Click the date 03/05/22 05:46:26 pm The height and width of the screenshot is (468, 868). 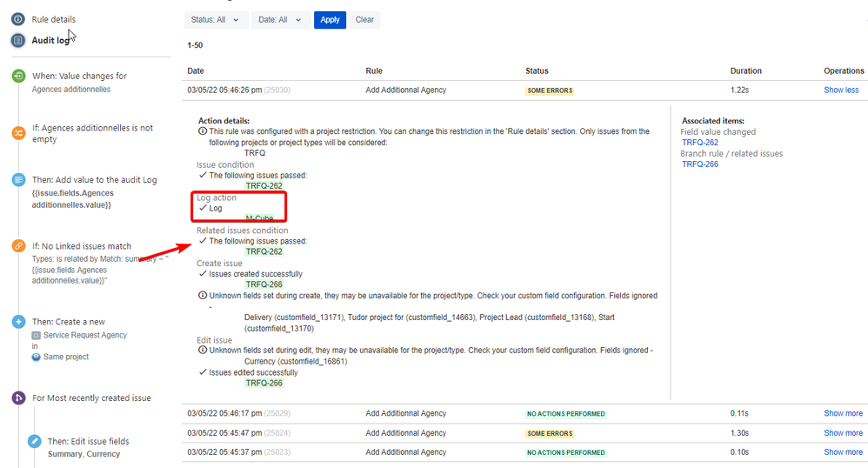pyautogui.click(x=224, y=90)
